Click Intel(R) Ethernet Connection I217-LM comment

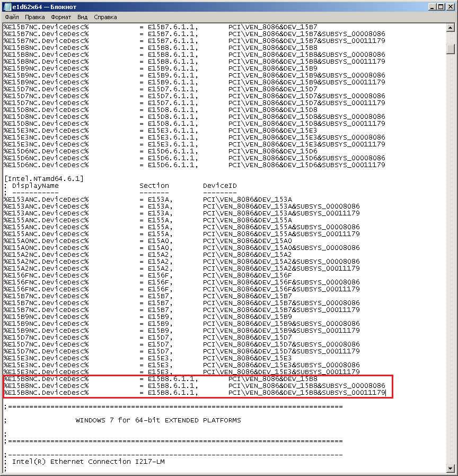[89, 462]
